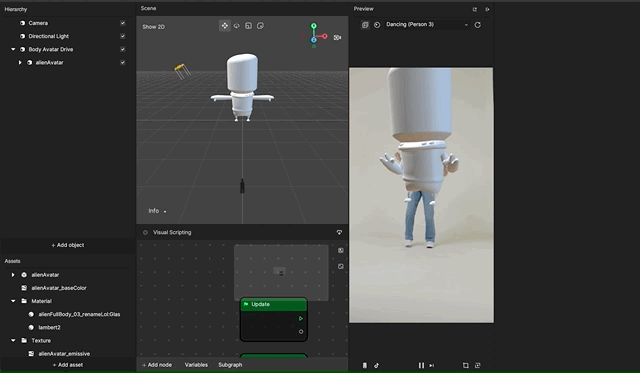Click the lower minimap side icon
The height and width of the screenshot is (373, 640).
(x=341, y=266)
